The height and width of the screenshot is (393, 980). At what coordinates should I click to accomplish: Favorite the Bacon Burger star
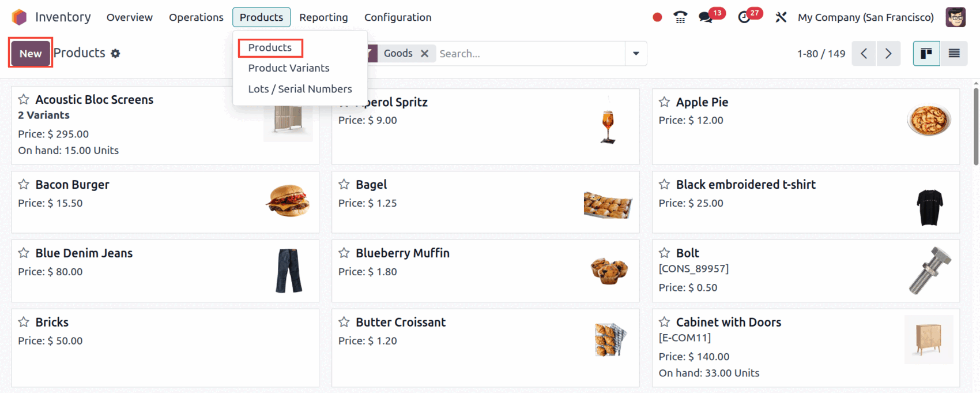pos(24,185)
